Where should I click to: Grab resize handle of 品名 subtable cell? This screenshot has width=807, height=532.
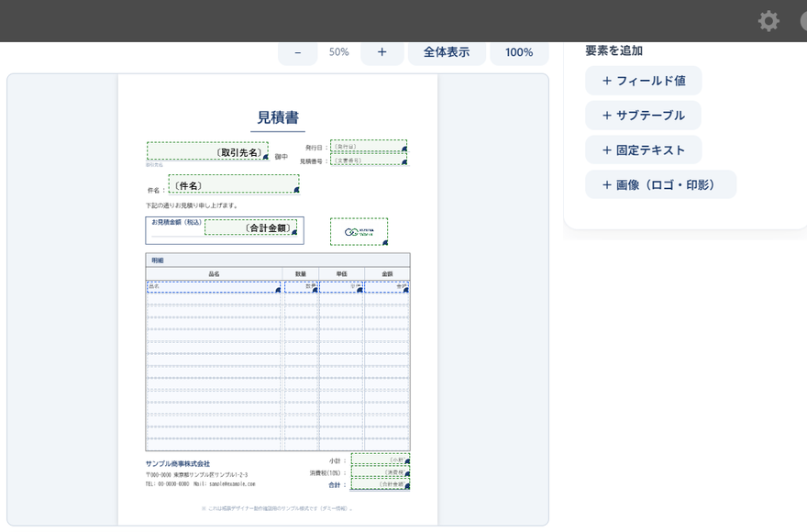pyautogui.click(x=278, y=290)
